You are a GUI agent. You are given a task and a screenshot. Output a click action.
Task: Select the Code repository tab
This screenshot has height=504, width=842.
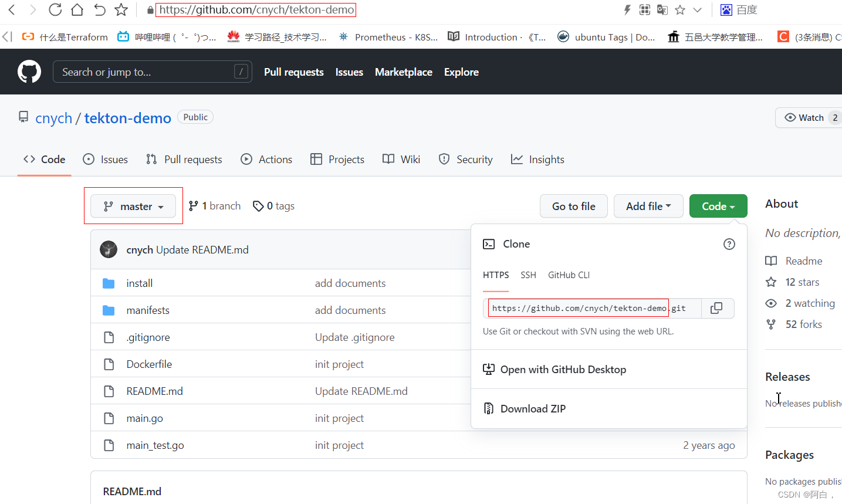click(x=44, y=160)
